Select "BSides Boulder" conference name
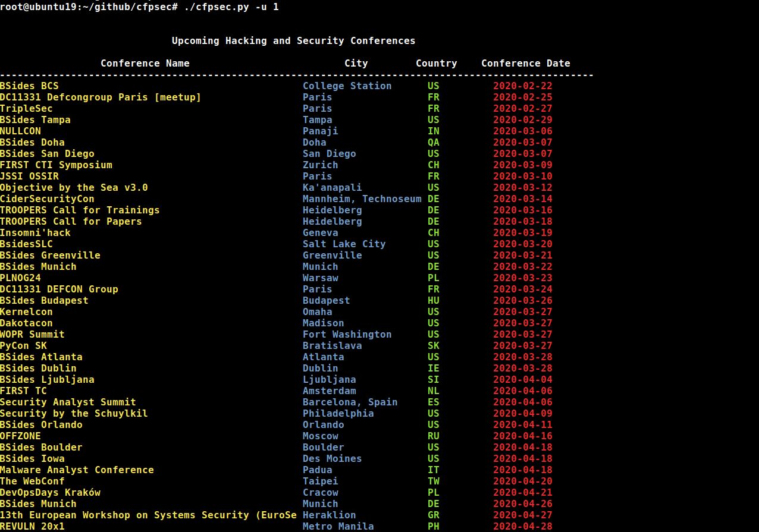This screenshot has height=532, width=759. tap(41, 447)
